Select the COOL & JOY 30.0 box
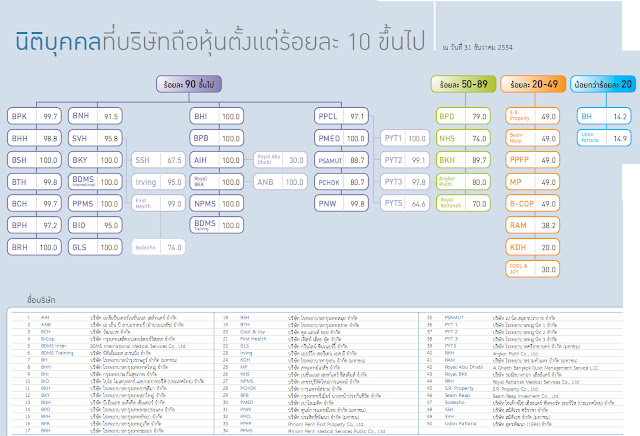 pyautogui.click(x=533, y=269)
